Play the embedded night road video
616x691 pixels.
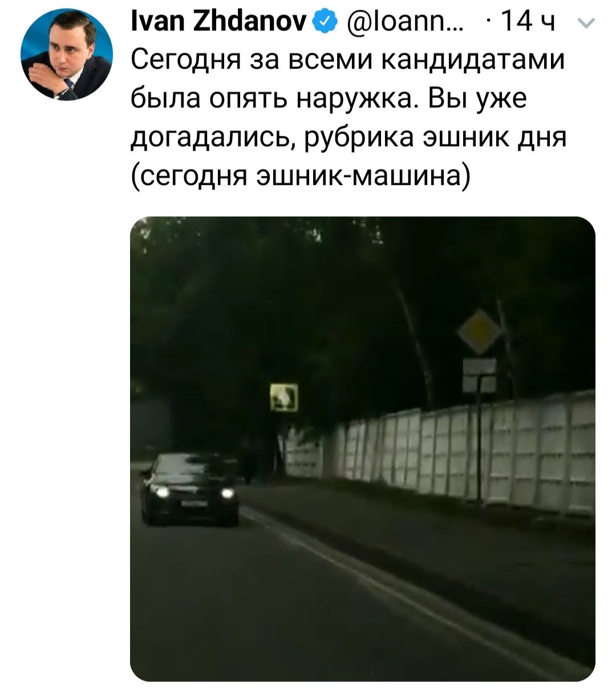coord(363,449)
